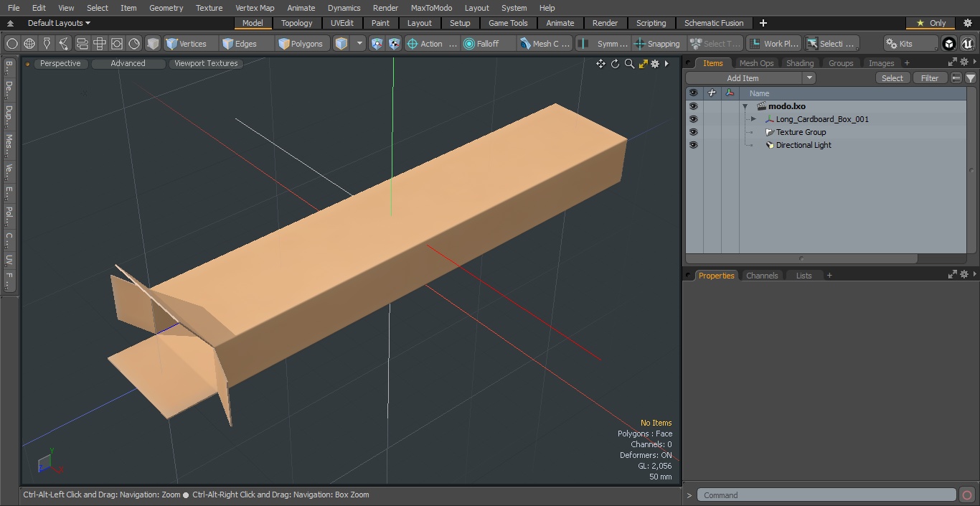The height and width of the screenshot is (506, 980).
Task: Hide the Long_Cardboard_Box_001 item
Action: [x=693, y=119]
